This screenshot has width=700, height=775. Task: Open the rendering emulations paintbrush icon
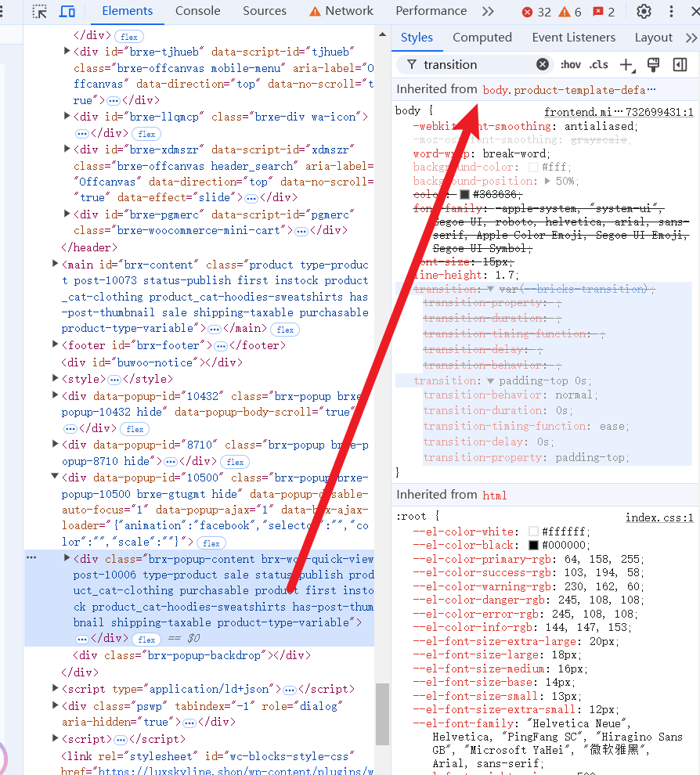tap(654, 64)
